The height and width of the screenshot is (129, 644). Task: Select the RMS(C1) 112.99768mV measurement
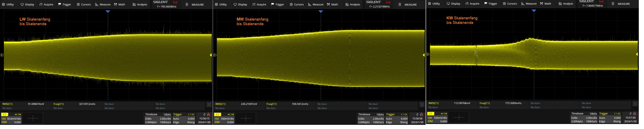(x=452, y=103)
